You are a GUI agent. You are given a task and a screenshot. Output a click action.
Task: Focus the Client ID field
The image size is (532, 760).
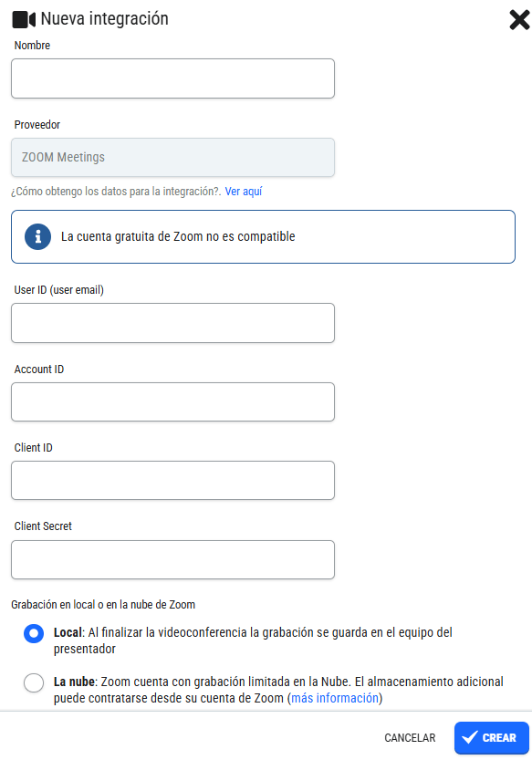point(172,480)
